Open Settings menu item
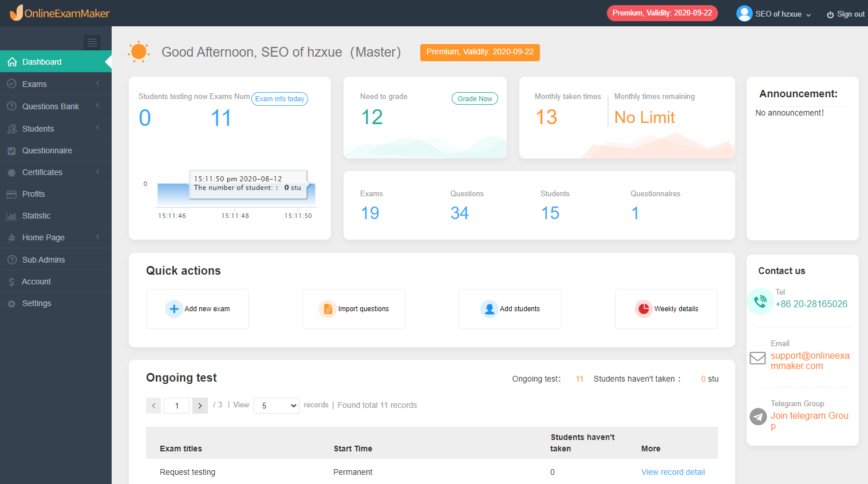 [x=56, y=303]
